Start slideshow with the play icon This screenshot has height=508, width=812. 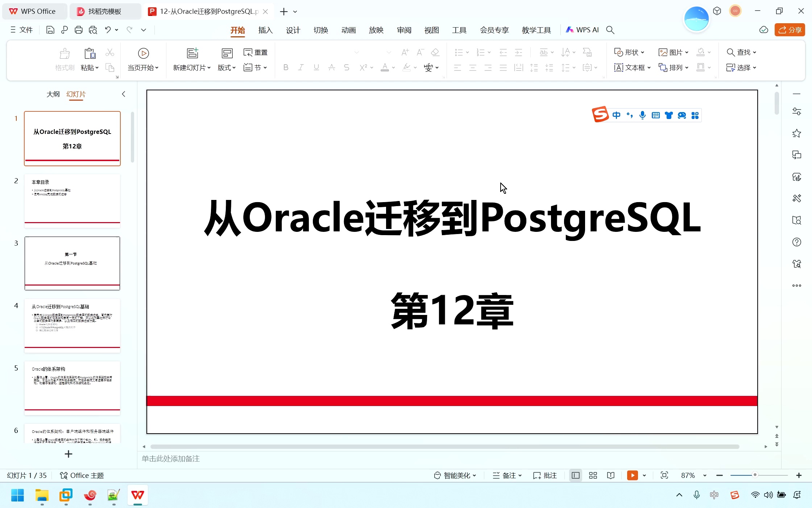633,475
